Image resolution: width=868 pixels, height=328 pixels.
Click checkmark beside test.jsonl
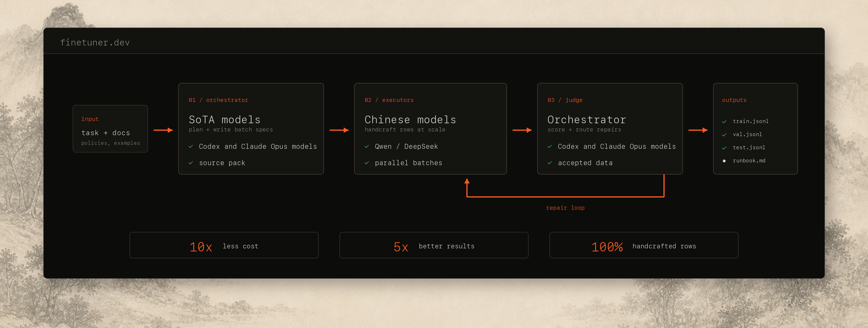(724, 148)
